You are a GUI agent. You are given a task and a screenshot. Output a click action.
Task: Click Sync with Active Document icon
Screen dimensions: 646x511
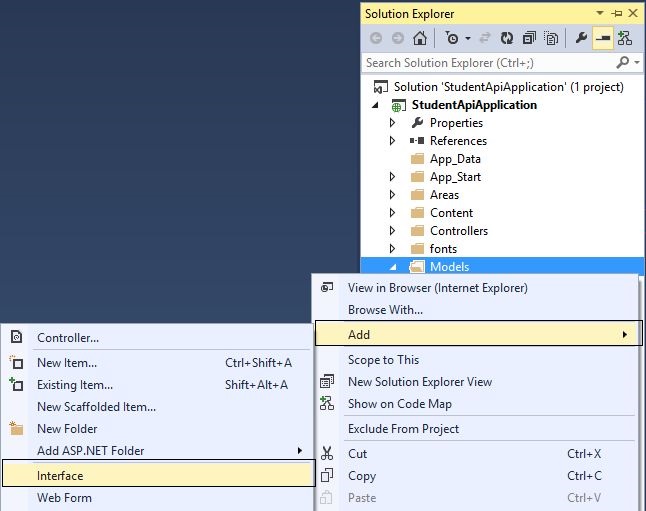tap(485, 38)
